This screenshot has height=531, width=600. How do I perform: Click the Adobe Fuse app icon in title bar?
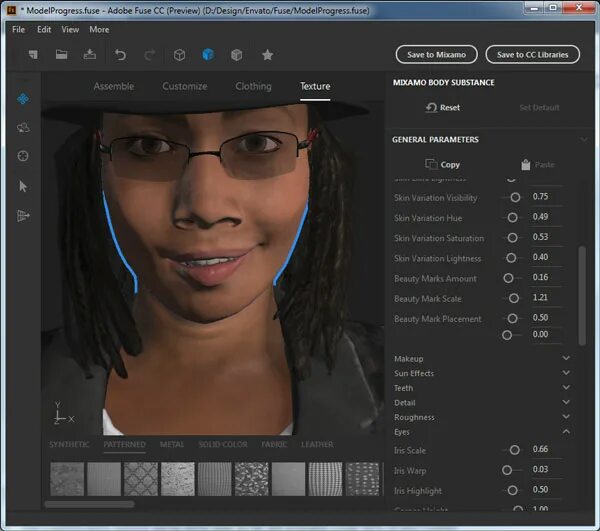click(11, 10)
